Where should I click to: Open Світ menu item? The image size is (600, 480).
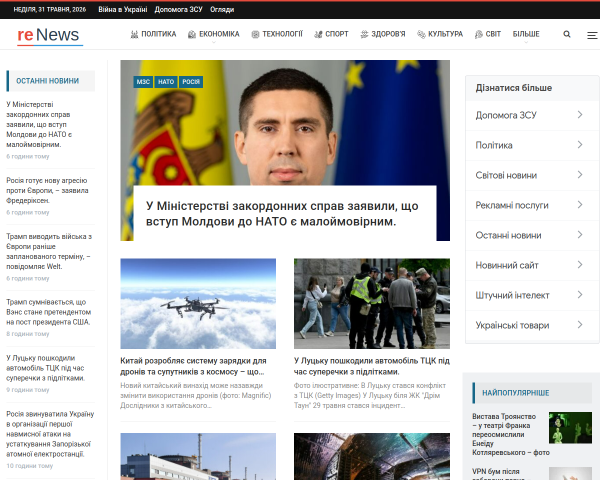[493, 34]
